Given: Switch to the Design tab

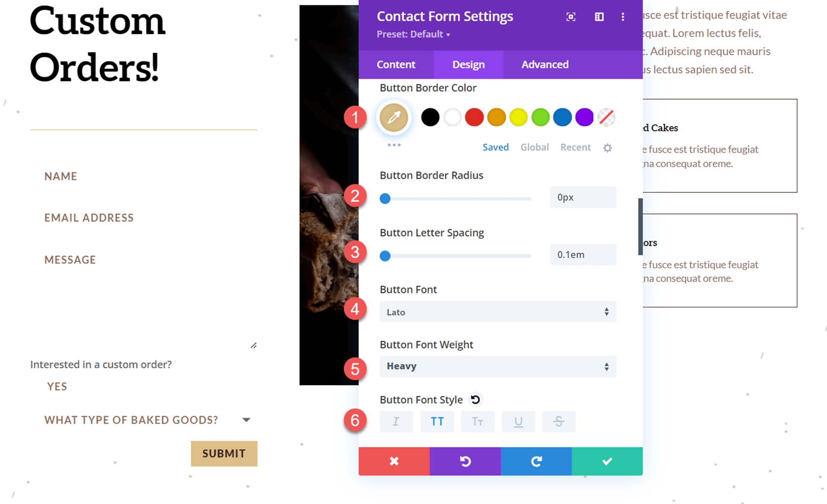Looking at the screenshot, I should [468, 64].
